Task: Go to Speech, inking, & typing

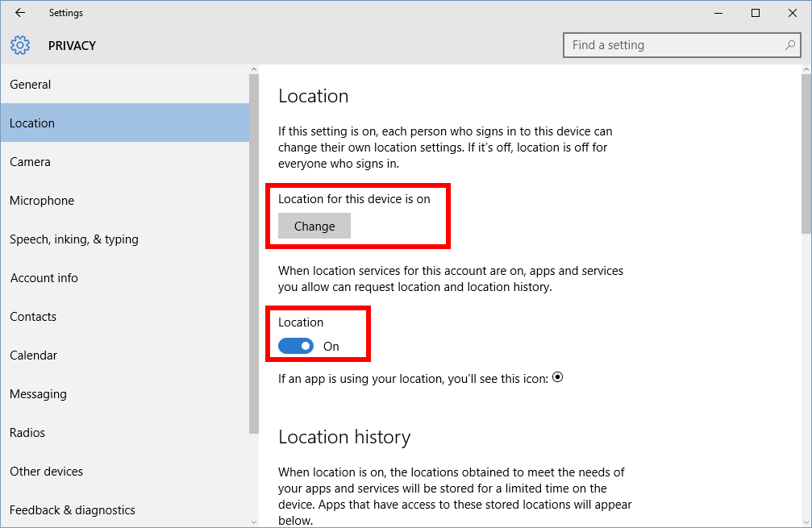Action: pos(74,239)
